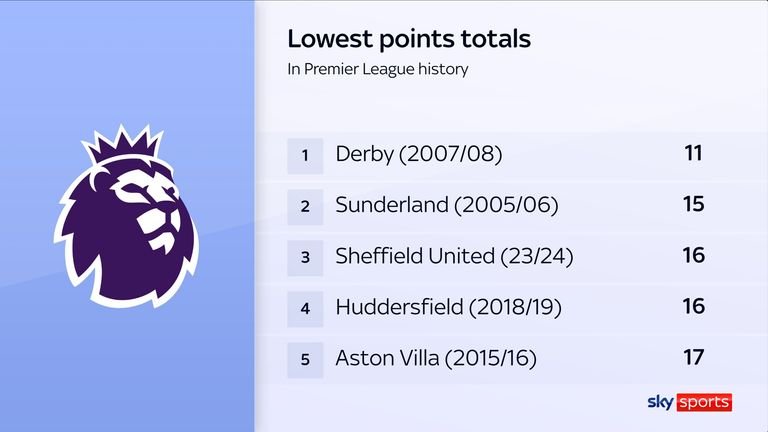The width and height of the screenshot is (768, 432).
Task: Select the rank 3 number badge
Action: pyautogui.click(x=305, y=257)
